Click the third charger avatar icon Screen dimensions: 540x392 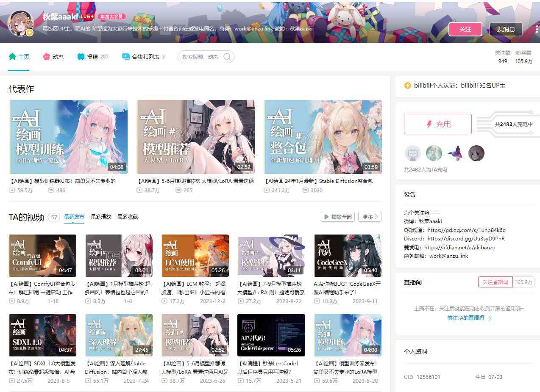tap(455, 153)
